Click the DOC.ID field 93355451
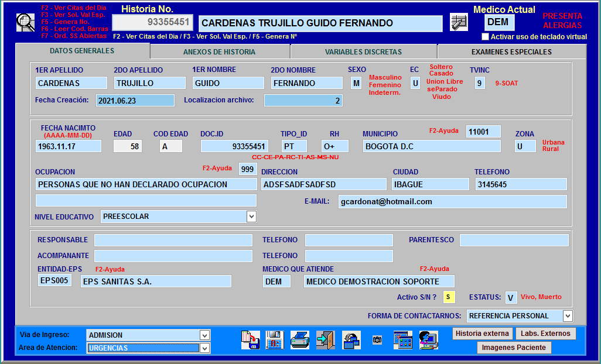601x364 pixels. (234, 146)
